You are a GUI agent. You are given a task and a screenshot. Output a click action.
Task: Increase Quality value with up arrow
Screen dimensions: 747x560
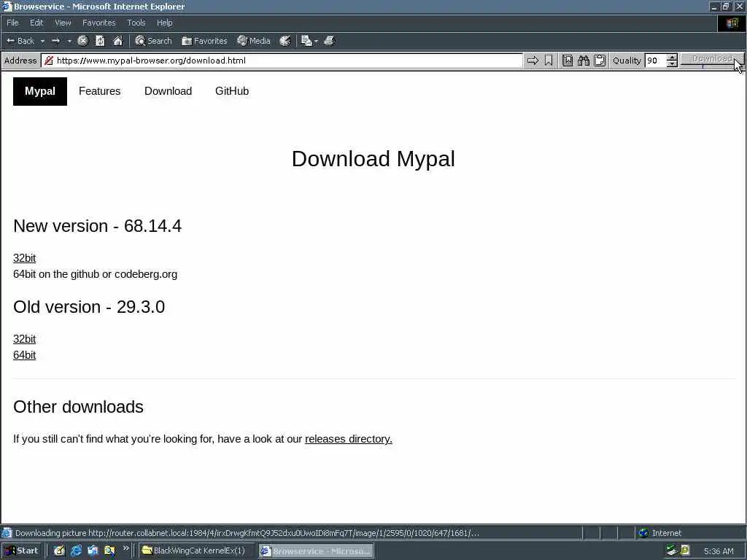[672, 57]
